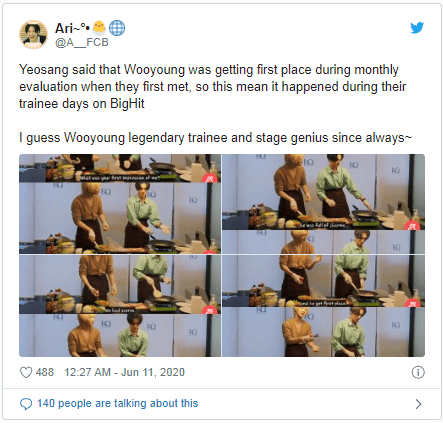
Task: Open the top-right tweet image
Action: [323, 204]
